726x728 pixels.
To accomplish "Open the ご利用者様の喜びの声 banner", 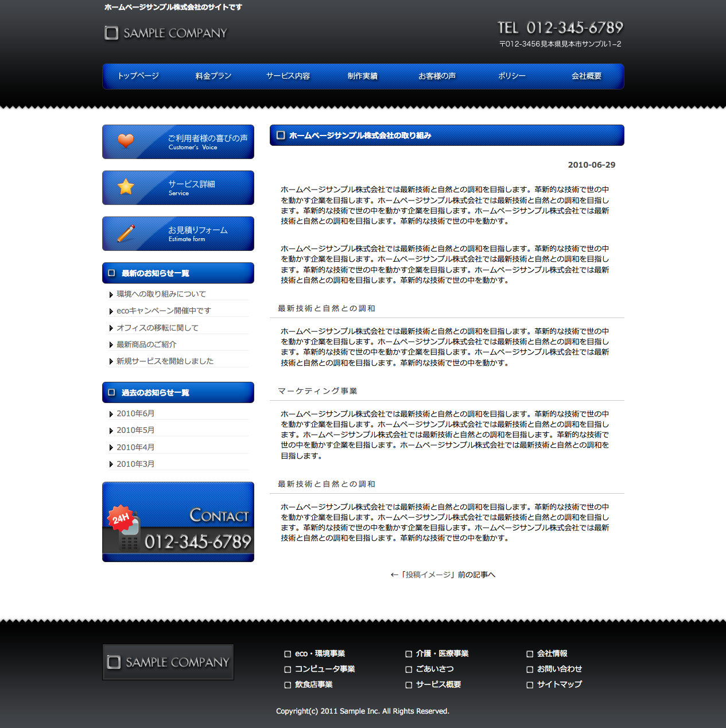I will (x=178, y=142).
